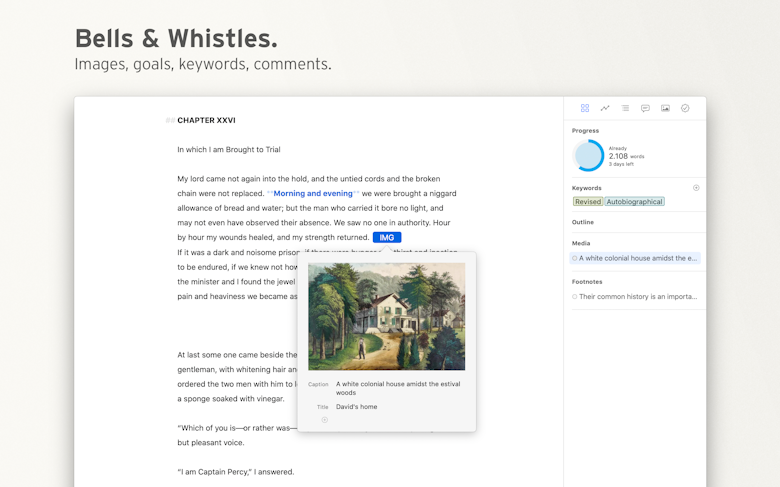Open the goals checkmark tab icon

pyautogui.click(x=685, y=108)
